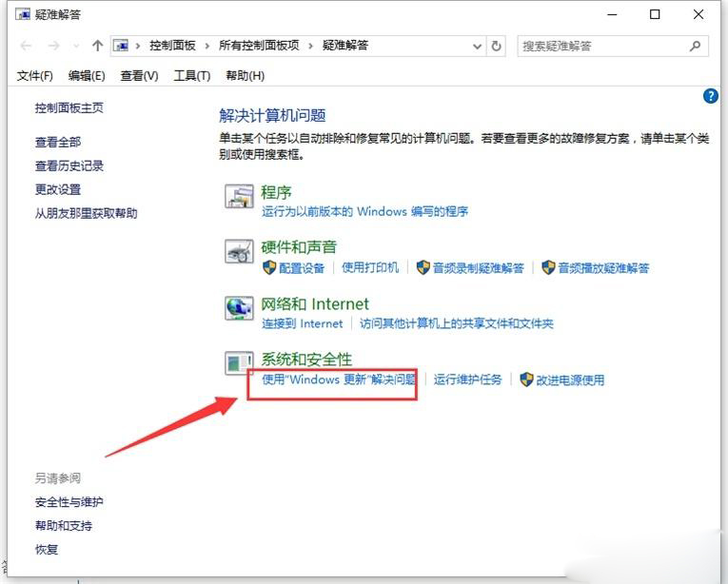This screenshot has width=728, height=584.
Task: Open 使用打印机 troubleshooter link
Action: point(370,268)
